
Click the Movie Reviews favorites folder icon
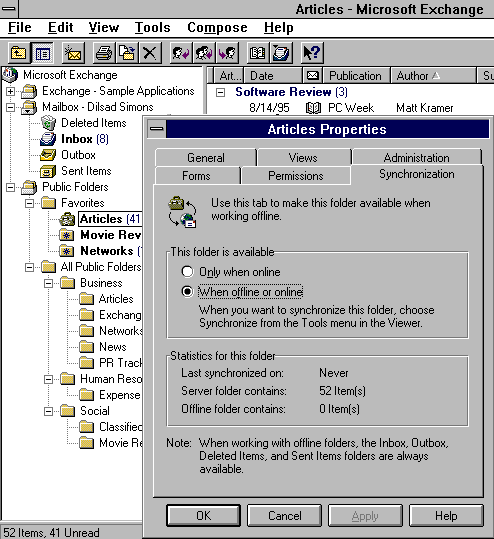click(x=67, y=235)
